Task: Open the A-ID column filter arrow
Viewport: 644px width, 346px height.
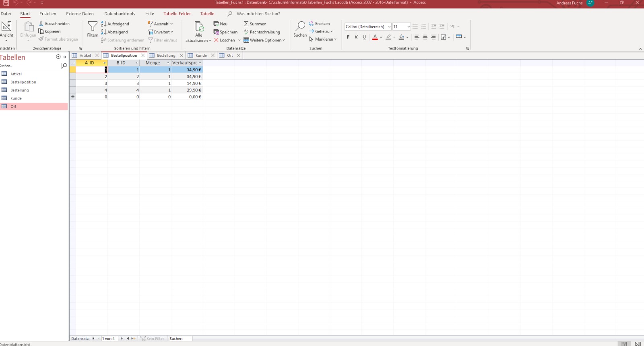Action: click(x=105, y=63)
